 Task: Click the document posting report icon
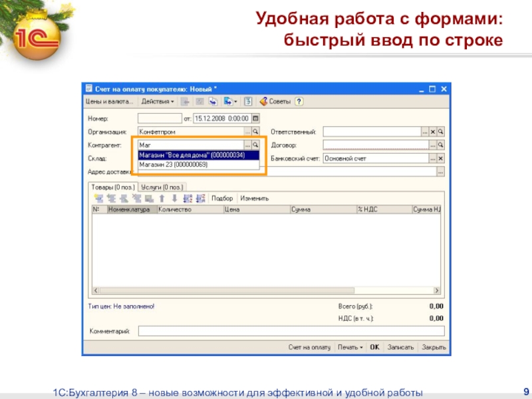[248, 102]
